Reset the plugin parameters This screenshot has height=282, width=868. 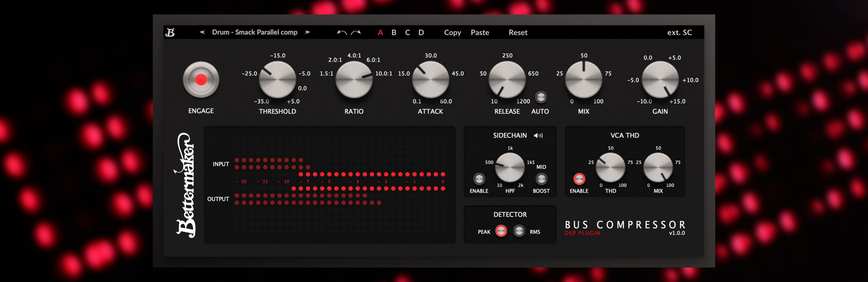(x=518, y=32)
